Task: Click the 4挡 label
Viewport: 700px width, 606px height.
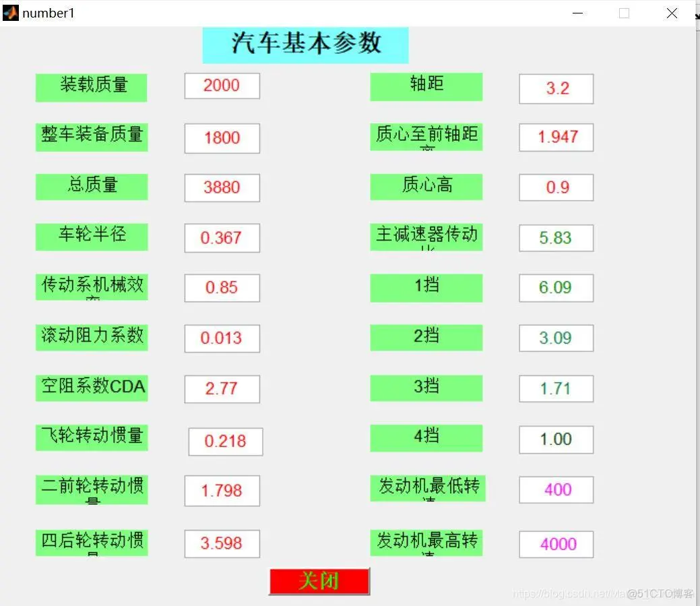Action: pos(426,437)
